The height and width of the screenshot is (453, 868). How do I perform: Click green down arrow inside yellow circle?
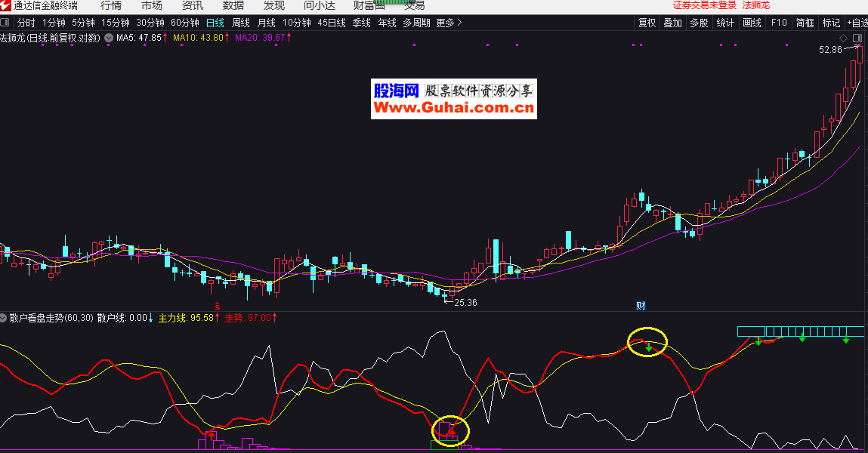coord(648,347)
